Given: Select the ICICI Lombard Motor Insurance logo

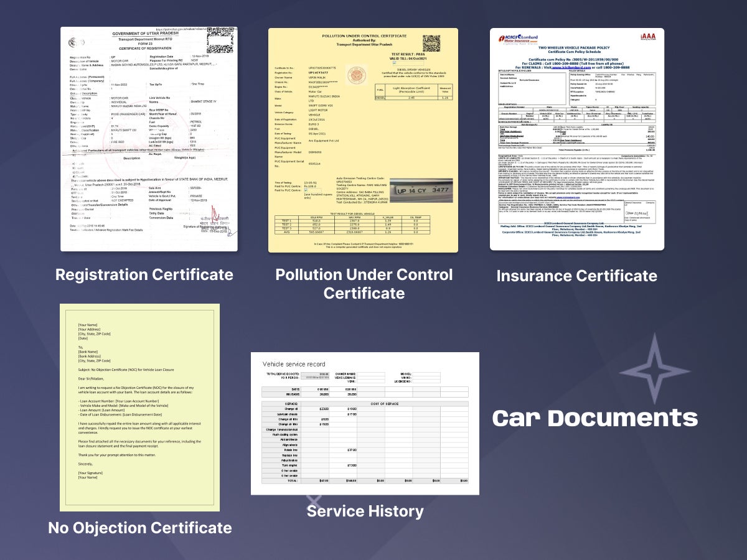Looking at the screenshot, I should [x=519, y=37].
